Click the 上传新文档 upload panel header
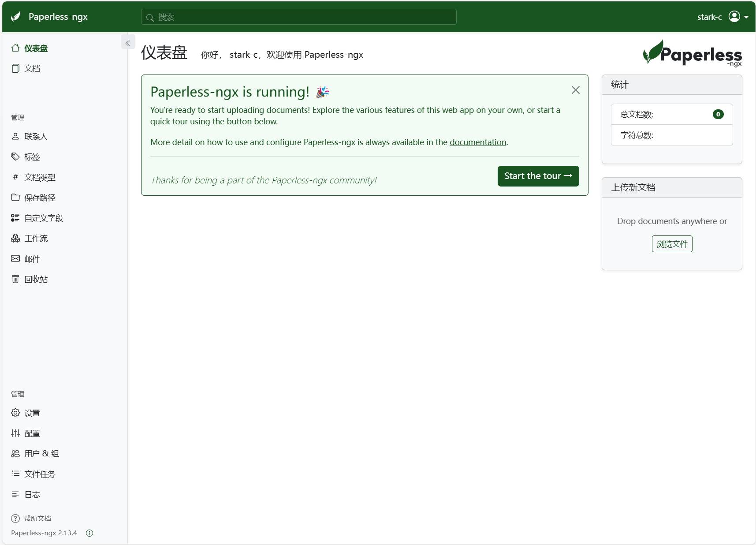This screenshot has width=756, height=545. coord(672,187)
